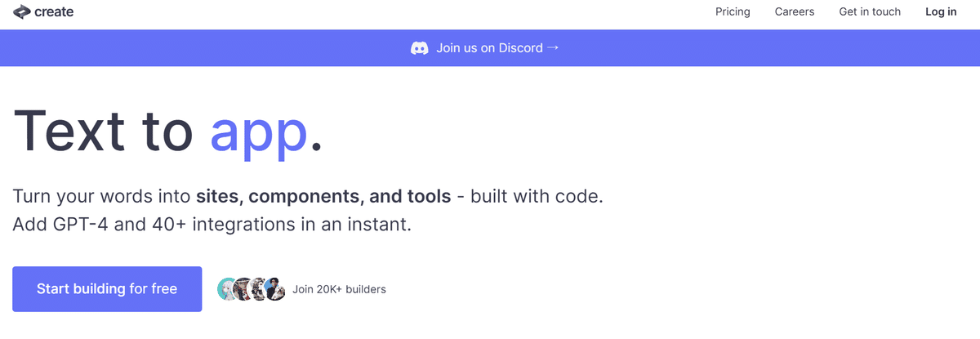Image resolution: width=980 pixels, height=339 pixels.
Task: Click the Discord logo icon in banner
Action: point(420,48)
